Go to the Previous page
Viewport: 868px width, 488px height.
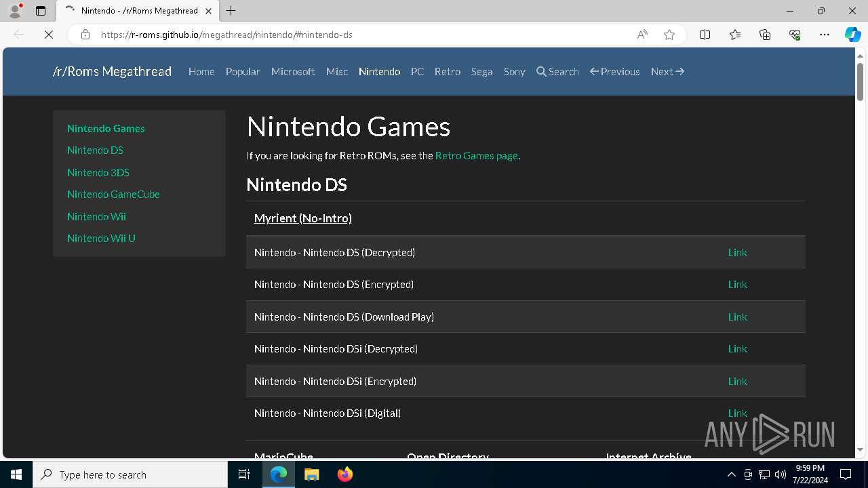[615, 71]
